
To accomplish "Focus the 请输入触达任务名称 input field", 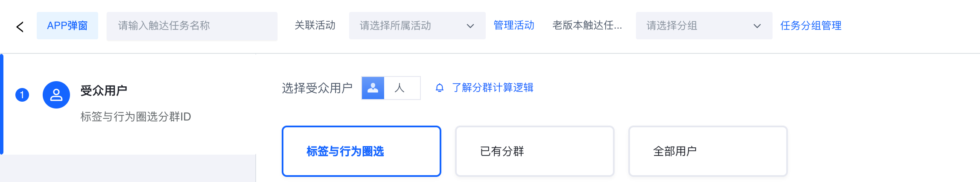I will (192, 26).
